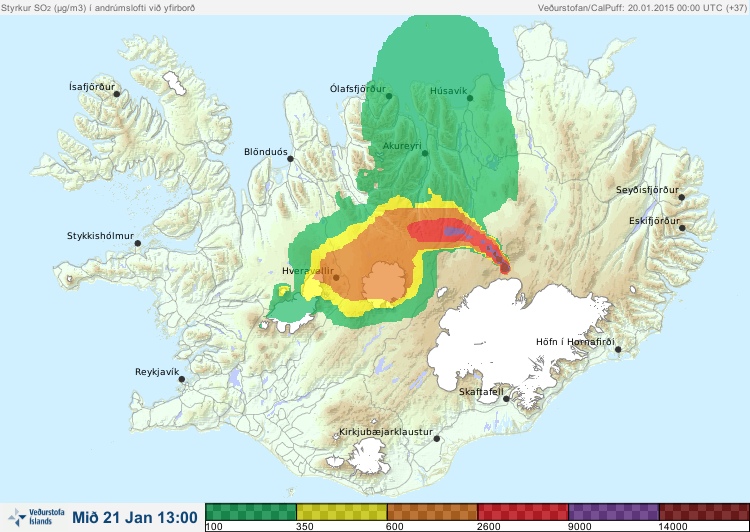The image size is (750, 532).
Task: Click the Höfn í Hornafirði label
Action: coord(575,342)
